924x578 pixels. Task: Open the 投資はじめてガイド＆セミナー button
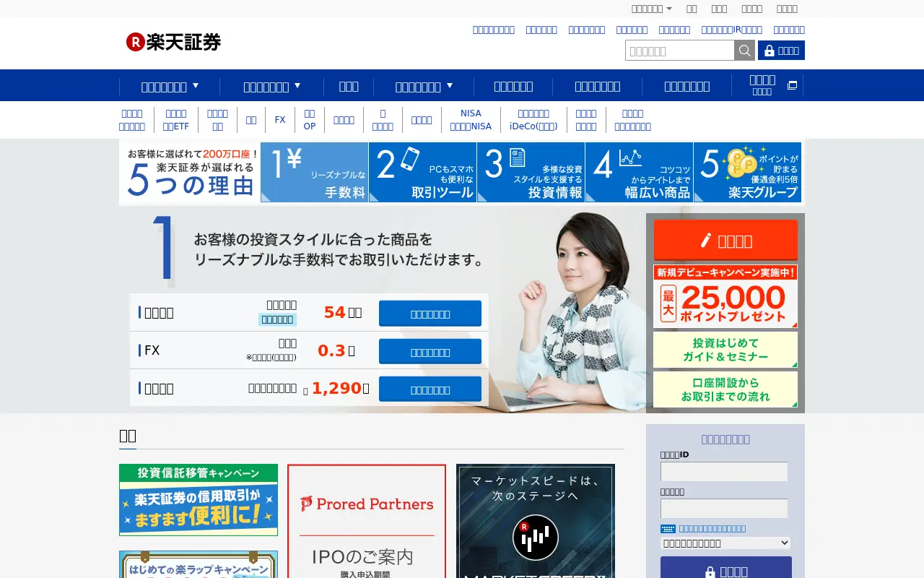(725, 350)
